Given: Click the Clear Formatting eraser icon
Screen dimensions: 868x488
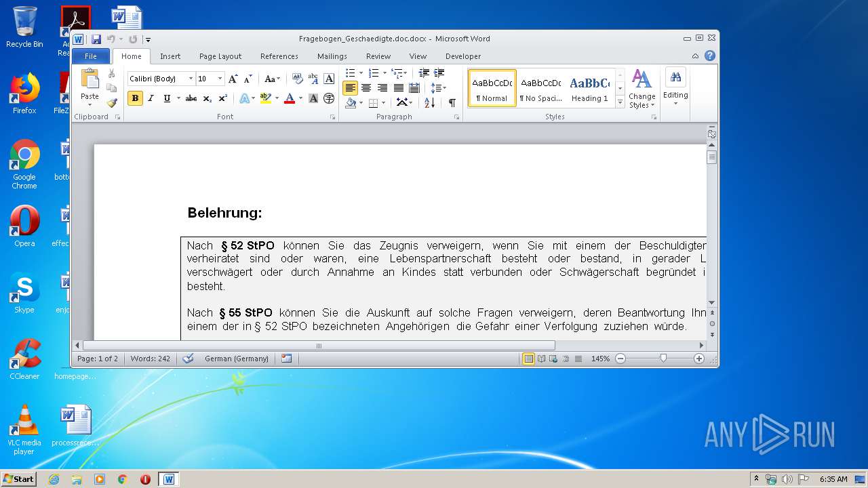Looking at the screenshot, I should [297, 79].
